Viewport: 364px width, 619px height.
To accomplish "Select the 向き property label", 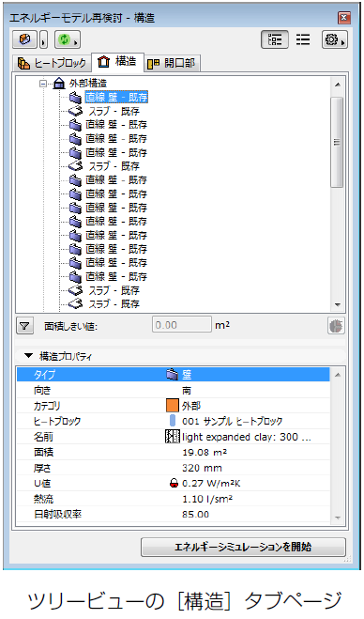I will [x=42, y=390].
